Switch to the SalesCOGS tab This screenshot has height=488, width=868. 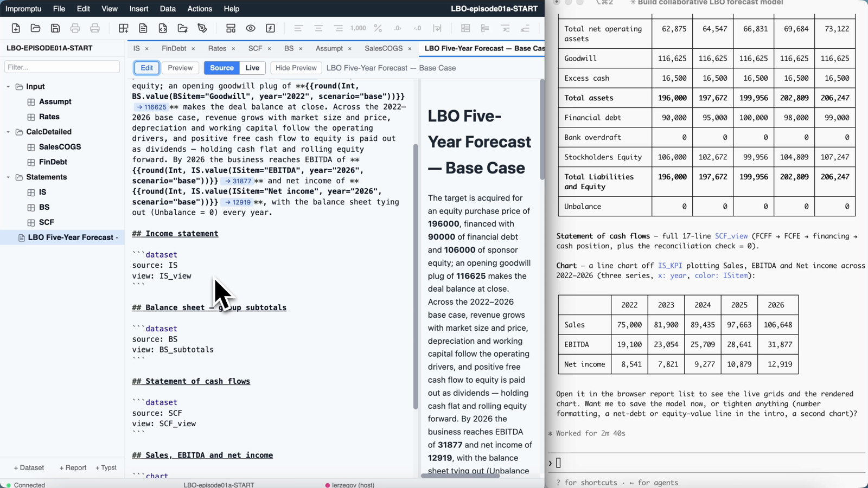pyautogui.click(x=384, y=48)
